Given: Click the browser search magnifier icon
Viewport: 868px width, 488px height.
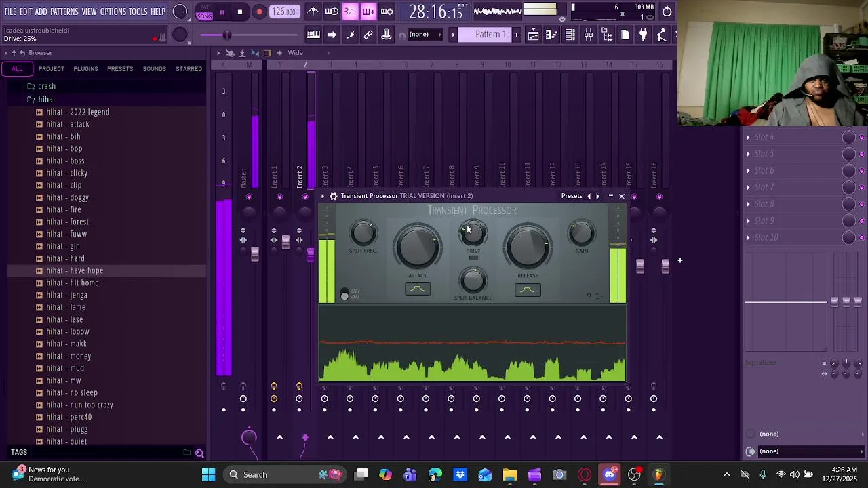Looking at the screenshot, I should (199, 453).
